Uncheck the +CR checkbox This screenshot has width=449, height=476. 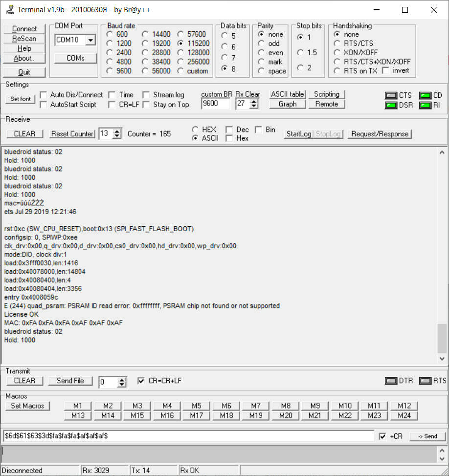coord(382,436)
